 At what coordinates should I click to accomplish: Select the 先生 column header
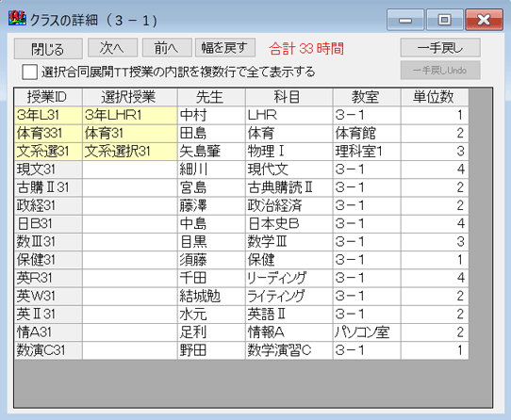pyautogui.click(x=211, y=97)
